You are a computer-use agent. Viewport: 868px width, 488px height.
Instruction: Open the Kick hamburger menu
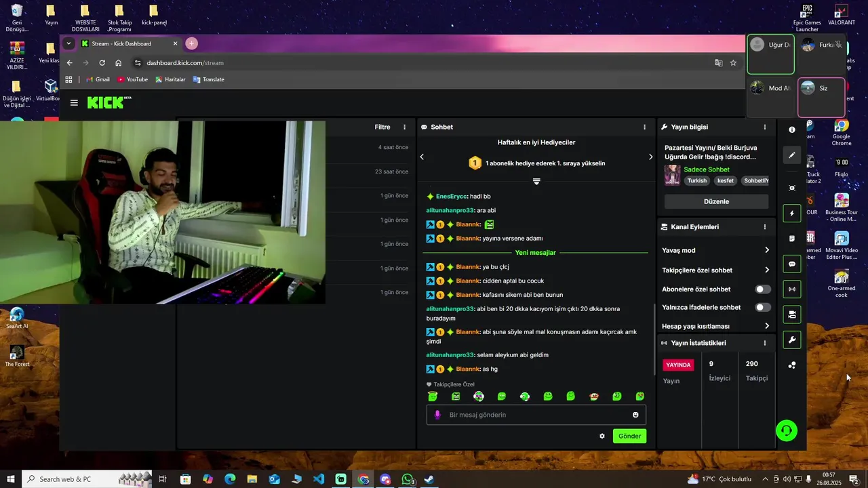click(x=74, y=103)
